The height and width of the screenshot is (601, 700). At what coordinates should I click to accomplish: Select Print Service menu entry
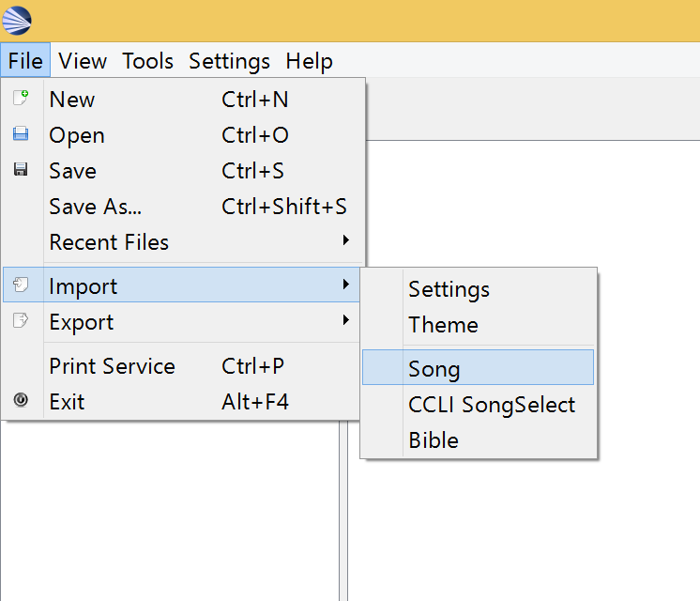(x=181, y=366)
